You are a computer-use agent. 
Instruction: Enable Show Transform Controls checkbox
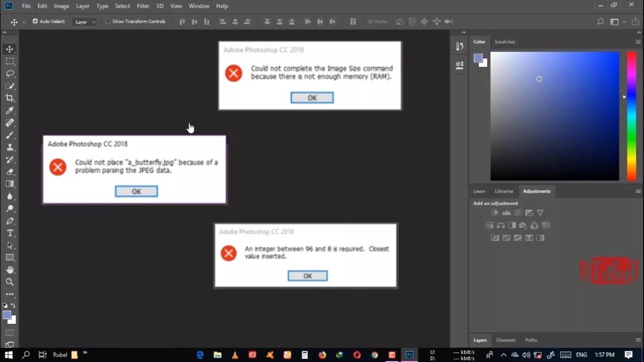point(108,22)
